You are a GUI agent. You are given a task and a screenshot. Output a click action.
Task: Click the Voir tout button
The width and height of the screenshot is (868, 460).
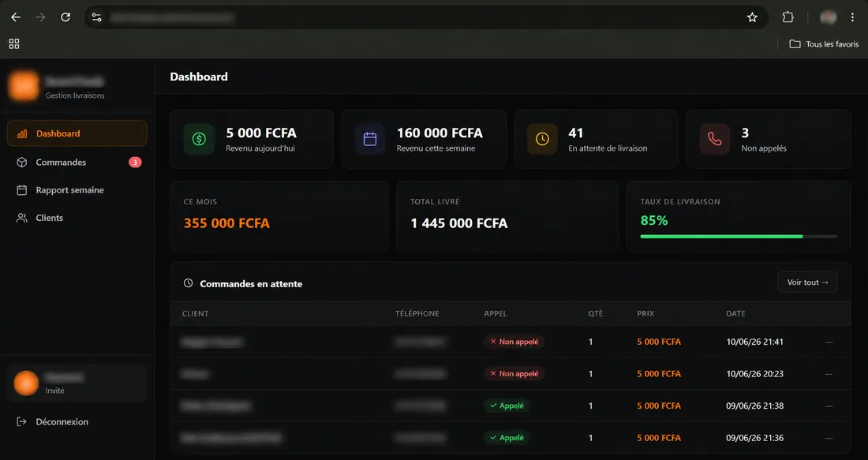click(807, 282)
